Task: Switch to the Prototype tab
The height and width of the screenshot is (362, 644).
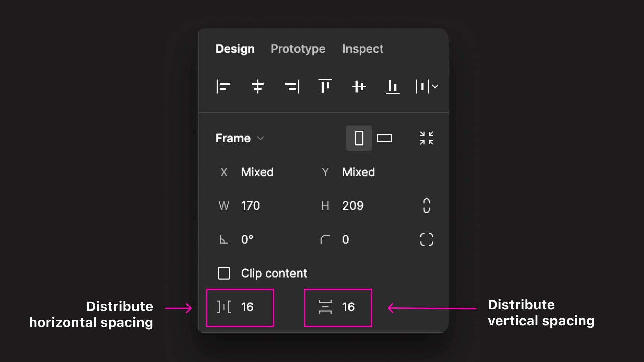Action: (298, 49)
